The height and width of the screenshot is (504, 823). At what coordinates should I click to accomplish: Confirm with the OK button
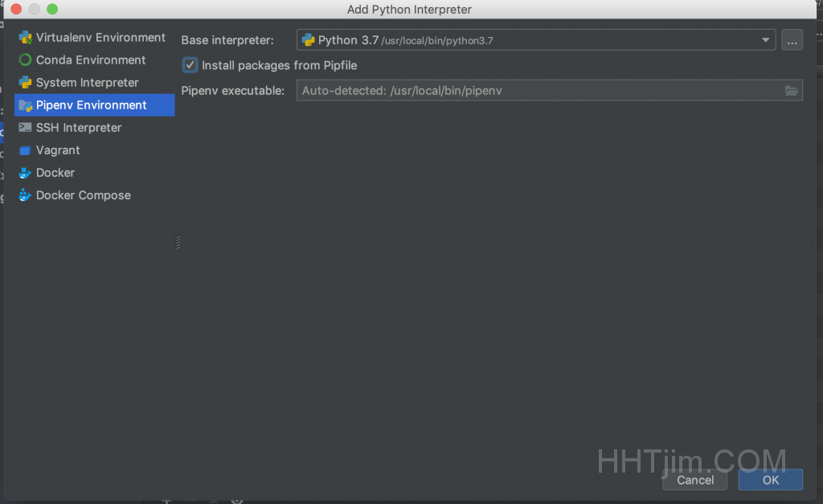click(x=771, y=480)
